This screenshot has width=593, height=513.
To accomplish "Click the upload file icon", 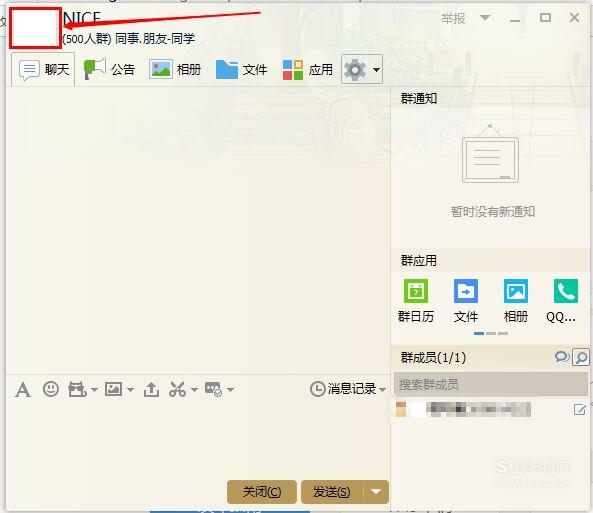I will click(151, 389).
